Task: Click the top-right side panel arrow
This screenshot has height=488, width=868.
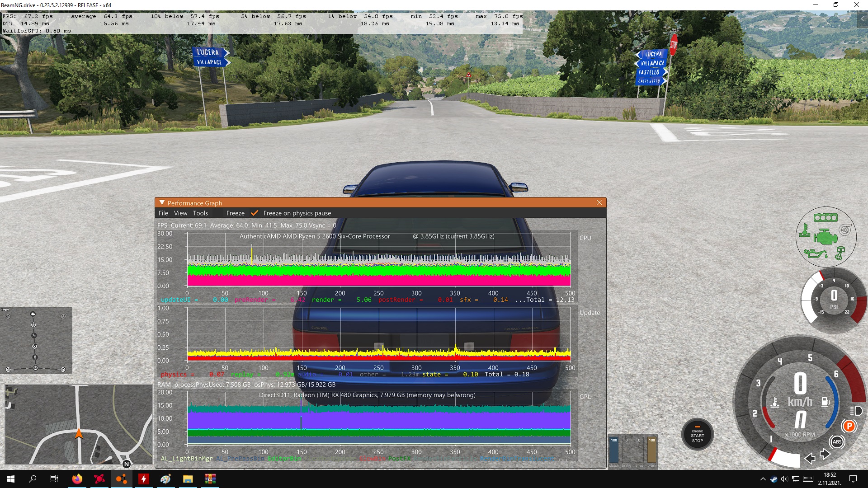Action: point(862,19)
